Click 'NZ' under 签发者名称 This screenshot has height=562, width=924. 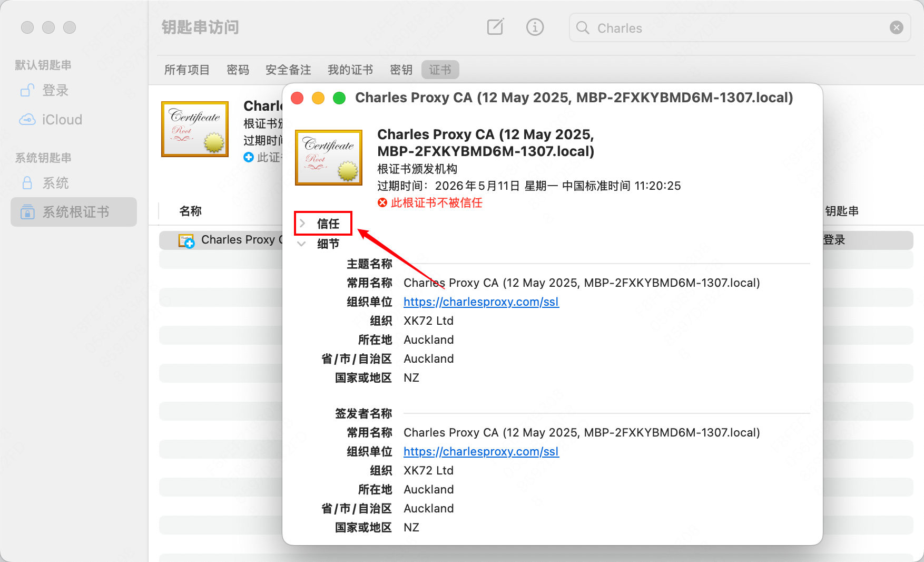coord(411,527)
